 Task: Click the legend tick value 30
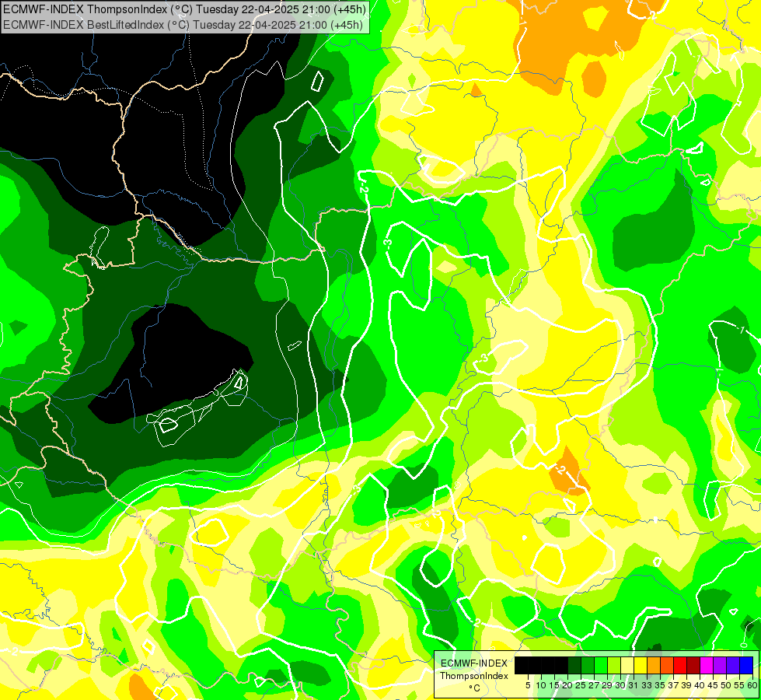pos(620,685)
